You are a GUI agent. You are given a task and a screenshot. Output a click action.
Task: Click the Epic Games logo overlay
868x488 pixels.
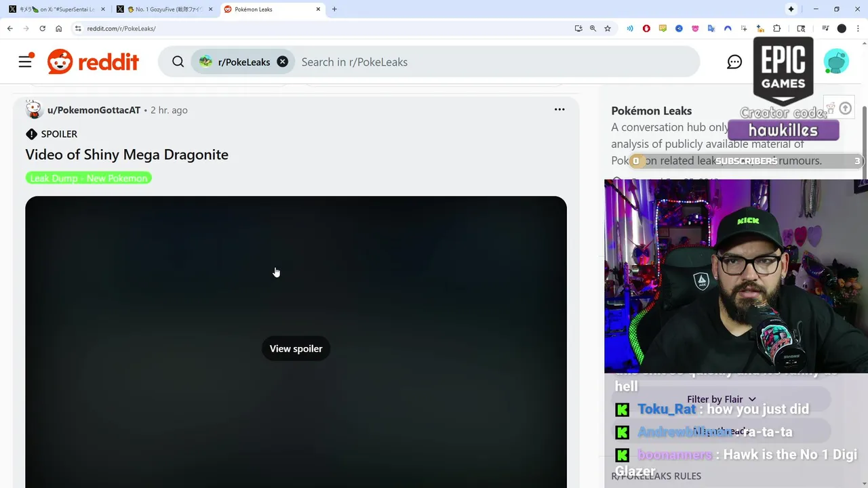pyautogui.click(x=783, y=70)
